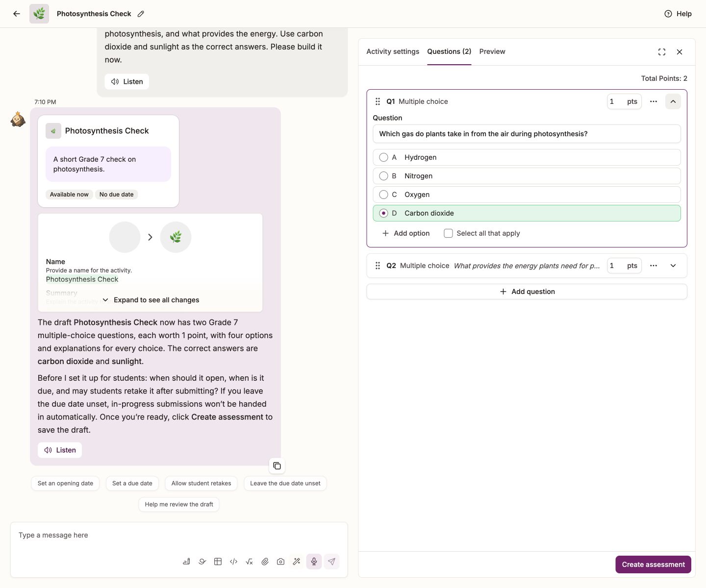This screenshot has width=706, height=588.
Task: Start voice input with the microphone
Action: (x=314, y=562)
